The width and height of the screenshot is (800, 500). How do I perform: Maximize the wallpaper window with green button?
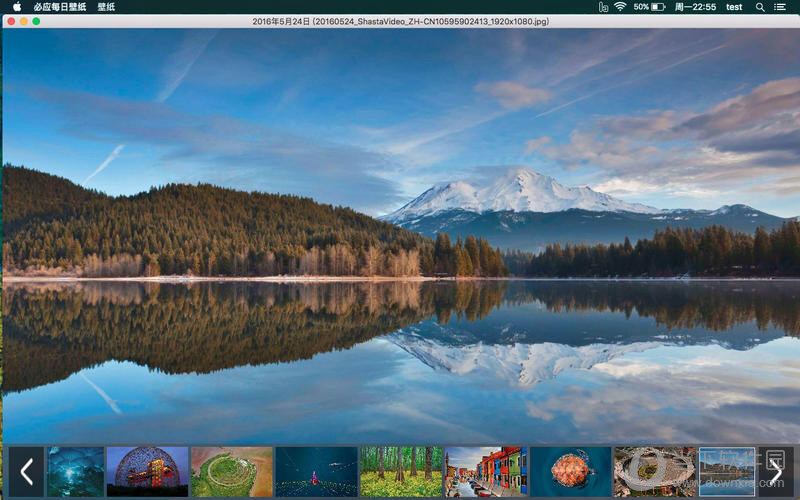36,21
